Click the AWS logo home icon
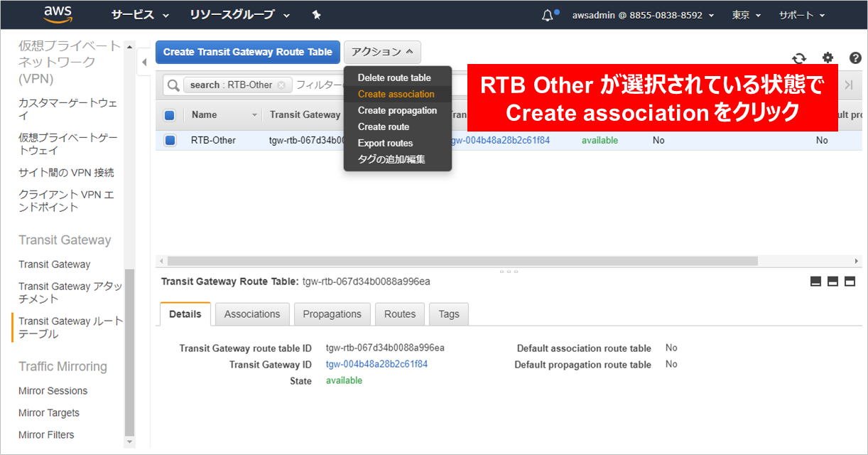The width and height of the screenshot is (868, 455). click(x=58, y=14)
